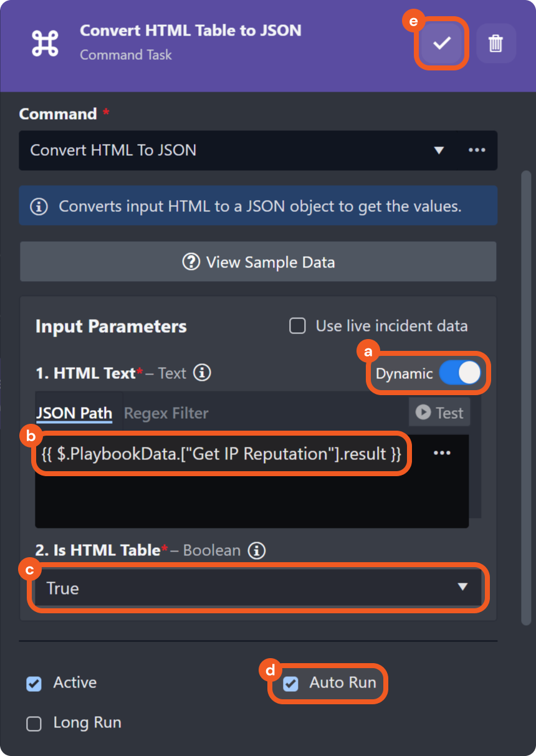Switch to the Regex Filter tab
536x756 pixels.
click(x=166, y=413)
